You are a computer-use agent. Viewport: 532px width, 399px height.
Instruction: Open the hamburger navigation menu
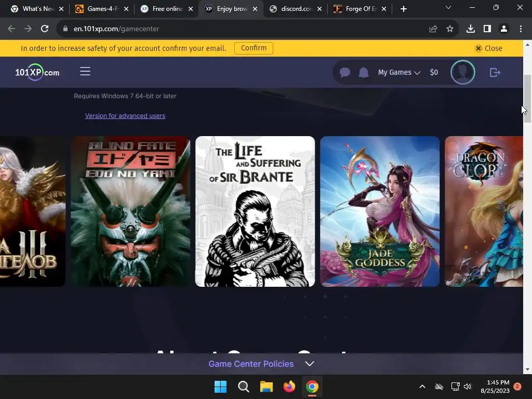coord(85,71)
